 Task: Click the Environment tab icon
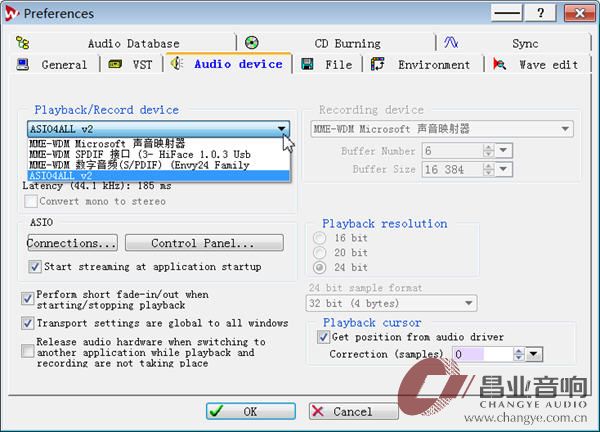point(377,64)
